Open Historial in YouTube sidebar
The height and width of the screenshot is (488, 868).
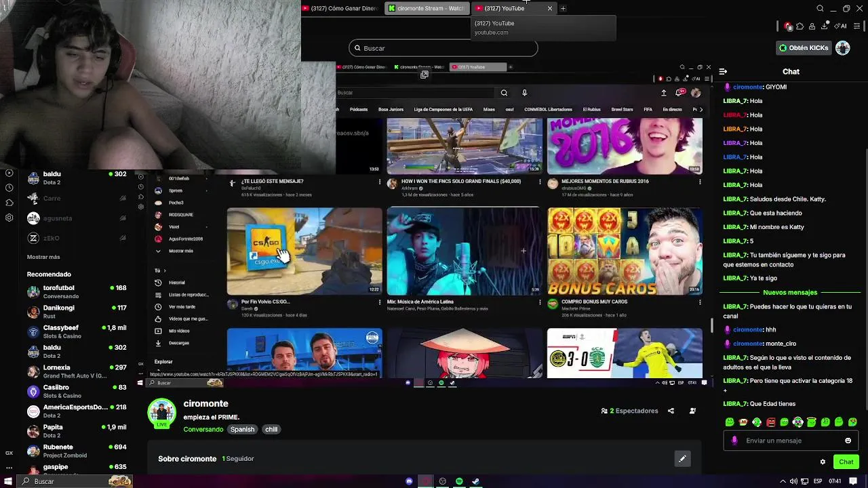pyautogui.click(x=177, y=283)
